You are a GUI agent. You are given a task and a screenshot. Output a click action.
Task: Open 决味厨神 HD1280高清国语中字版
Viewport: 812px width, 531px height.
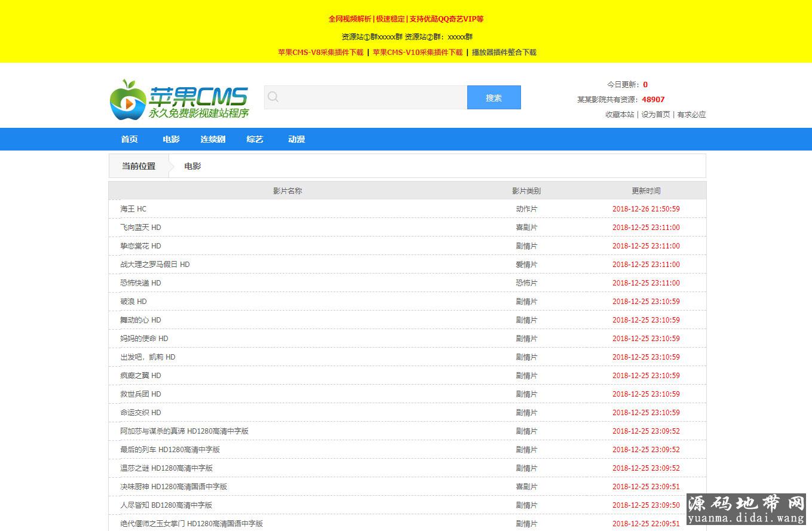[173, 487]
